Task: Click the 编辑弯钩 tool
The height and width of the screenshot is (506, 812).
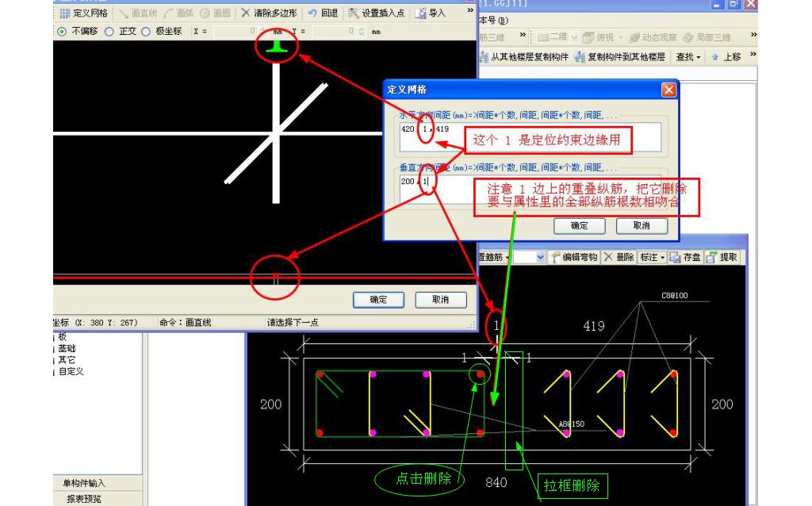Action: pyautogui.click(x=575, y=258)
